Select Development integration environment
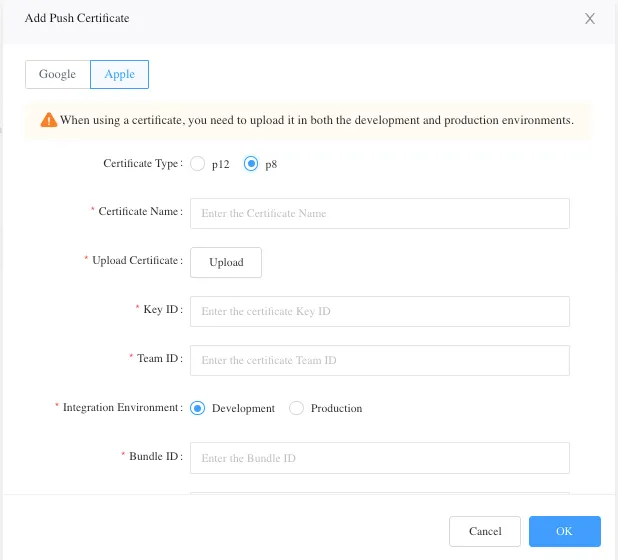Viewport: 618px width, 560px height. tap(197, 408)
